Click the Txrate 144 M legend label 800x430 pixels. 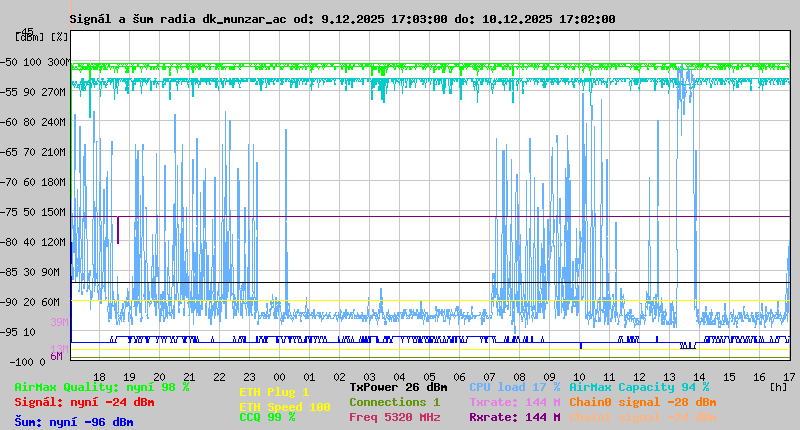(514, 402)
